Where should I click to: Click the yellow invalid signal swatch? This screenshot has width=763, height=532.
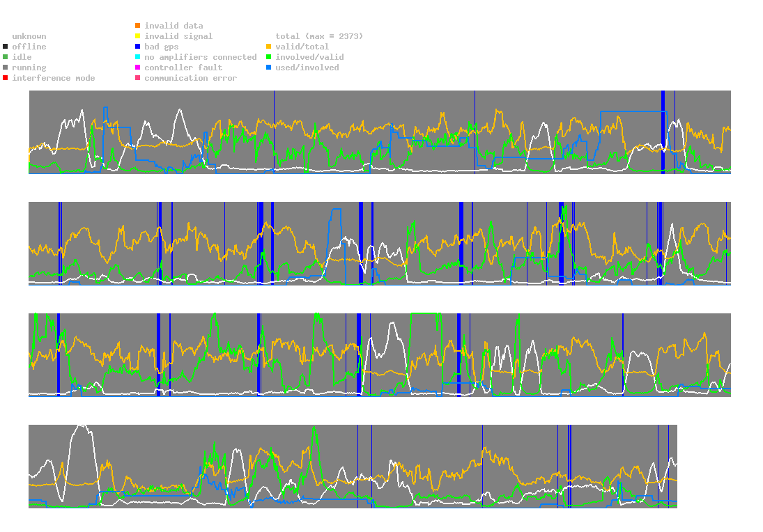pyautogui.click(x=138, y=36)
